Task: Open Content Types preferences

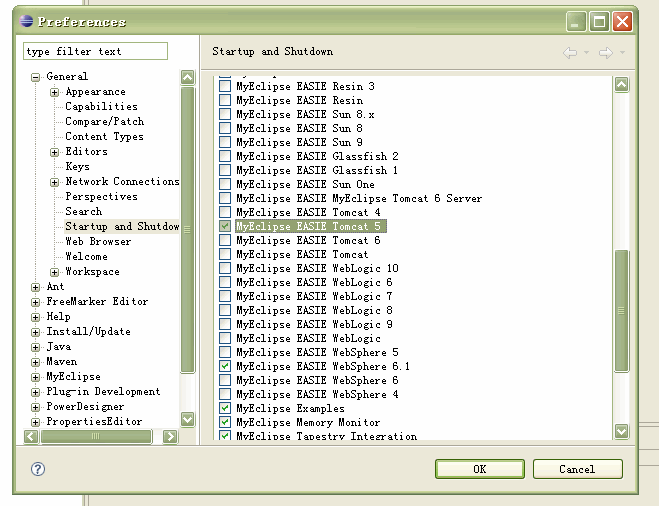Action: pos(104,137)
